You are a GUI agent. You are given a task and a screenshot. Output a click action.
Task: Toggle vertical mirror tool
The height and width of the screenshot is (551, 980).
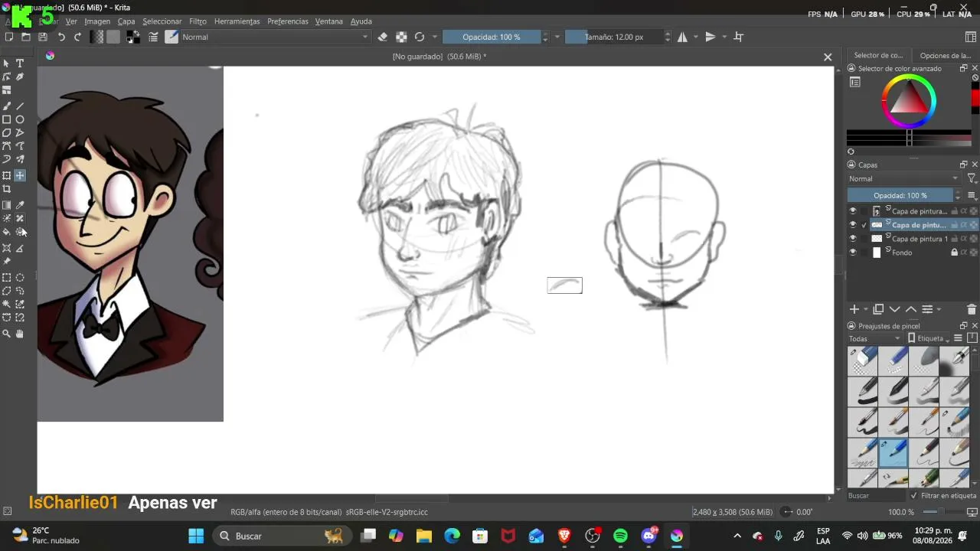click(710, 37)
